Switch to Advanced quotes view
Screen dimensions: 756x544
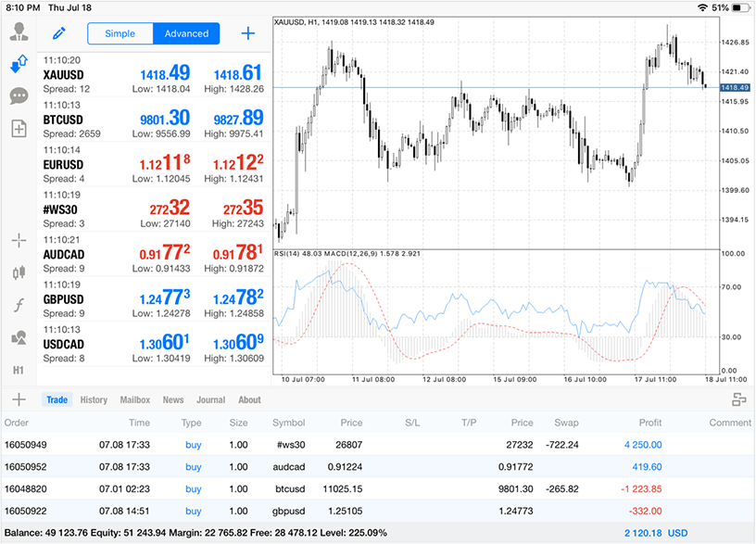pyautogui.click(x=186, y=33)
